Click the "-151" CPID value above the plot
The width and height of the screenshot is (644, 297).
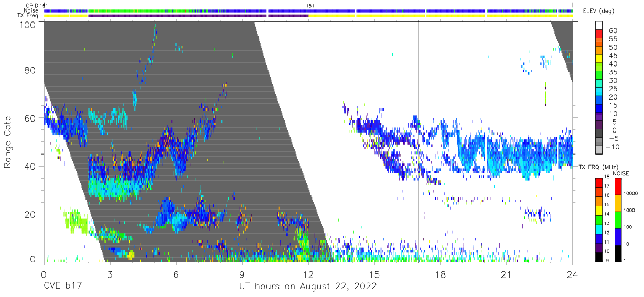[x=308, y=5]
